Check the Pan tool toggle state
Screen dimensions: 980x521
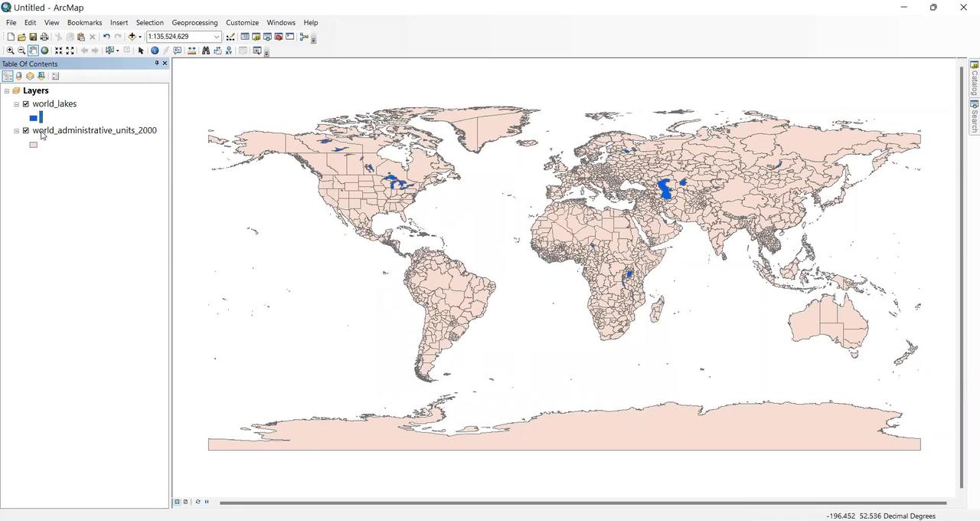31,50
